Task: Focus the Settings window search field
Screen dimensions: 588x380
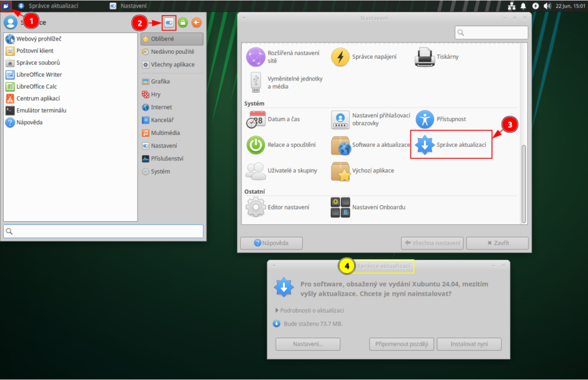Action: coord(492,32)
